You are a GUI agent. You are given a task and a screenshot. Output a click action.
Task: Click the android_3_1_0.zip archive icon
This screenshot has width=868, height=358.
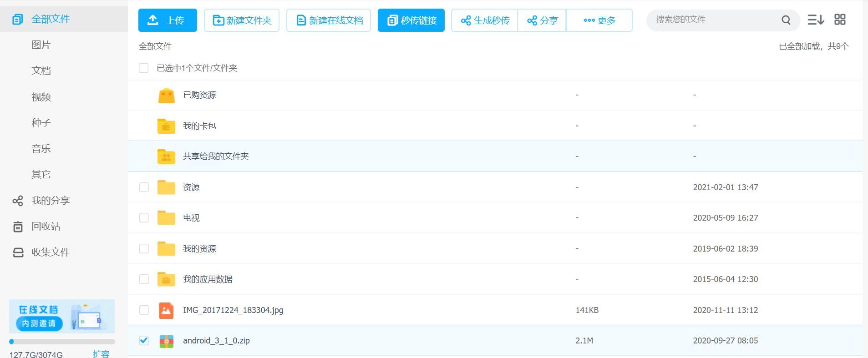point(166,341)
